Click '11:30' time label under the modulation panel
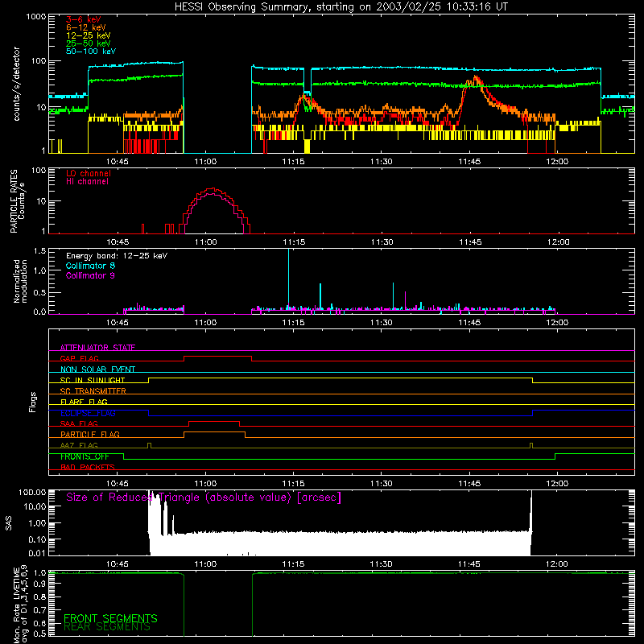This screenshot has height=644, width=644. click(x=381, y=323)
